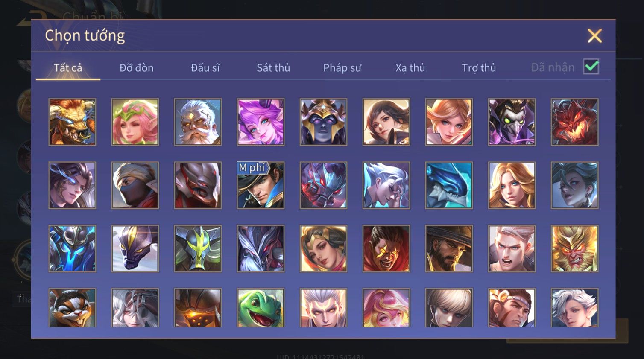The image size is (644, 359).
Task: Pick the raccoon-like furry hero portrait
Action: (72, 308)
